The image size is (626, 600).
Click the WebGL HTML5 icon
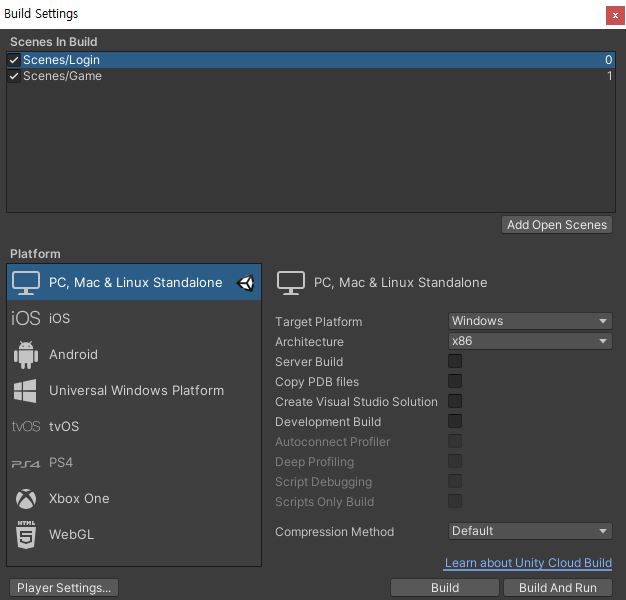(26, 535)
